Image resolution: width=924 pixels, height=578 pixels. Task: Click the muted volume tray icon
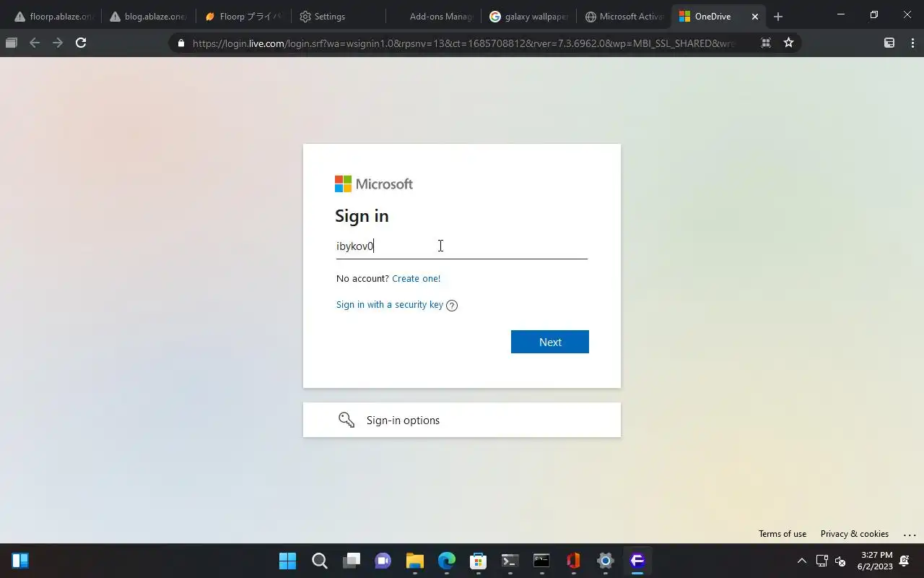[x=840, y=561]
